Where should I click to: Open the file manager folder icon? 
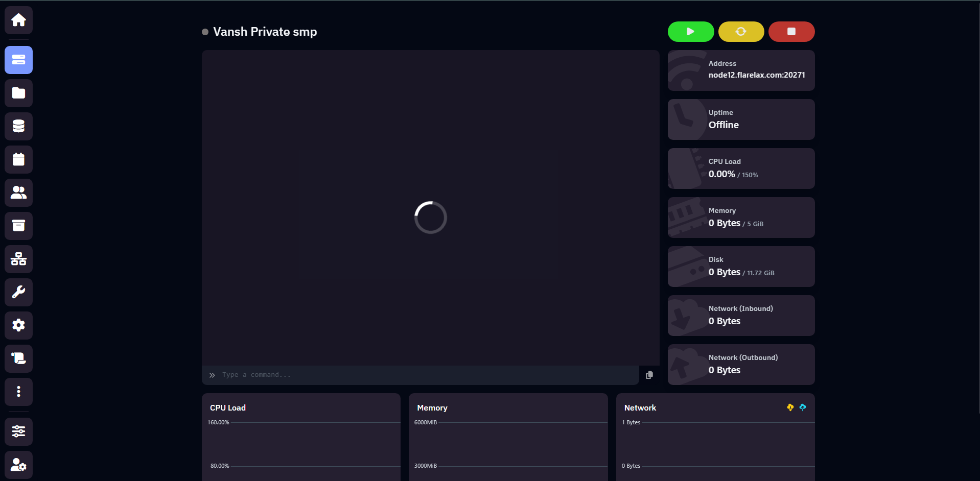18,93
